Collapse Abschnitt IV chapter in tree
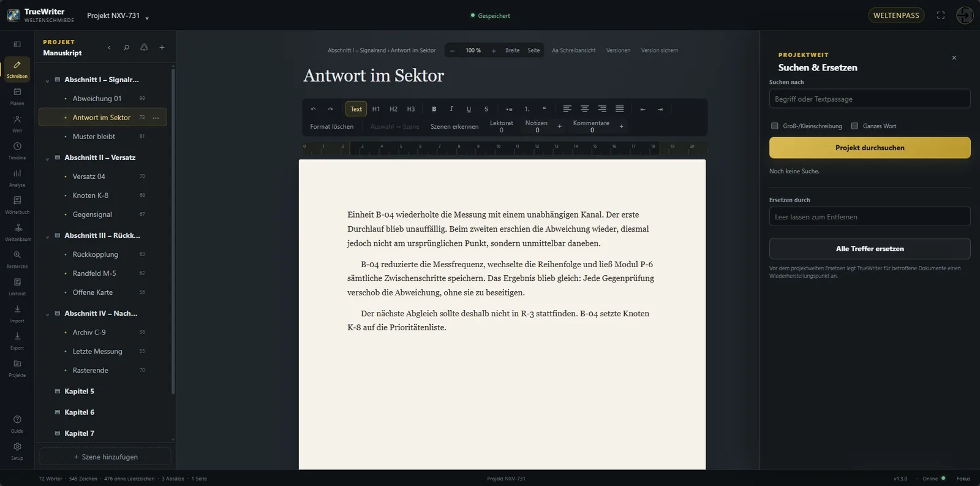 point(47,314)
